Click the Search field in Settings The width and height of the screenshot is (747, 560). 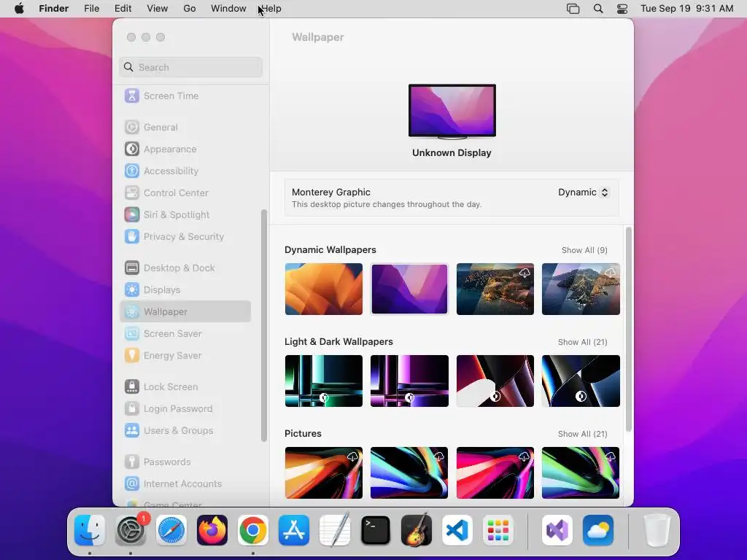point(190,67)
